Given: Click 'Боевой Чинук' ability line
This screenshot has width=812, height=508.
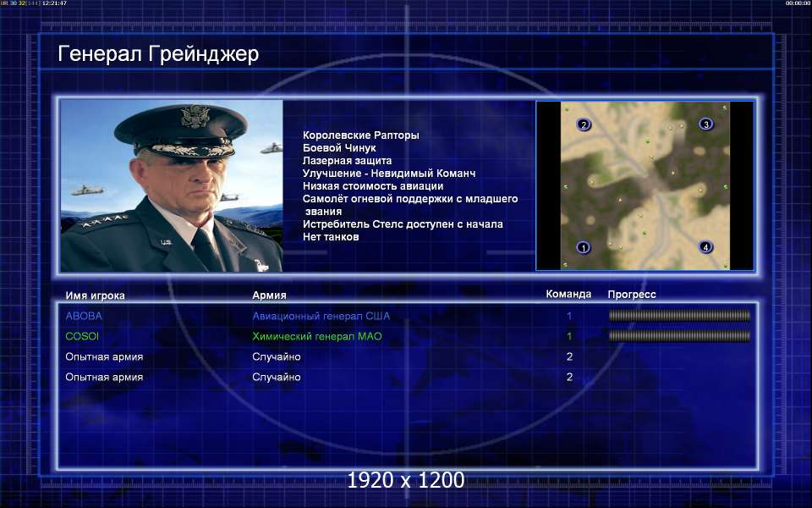Looking at the screenshot, I should point(339,147).
